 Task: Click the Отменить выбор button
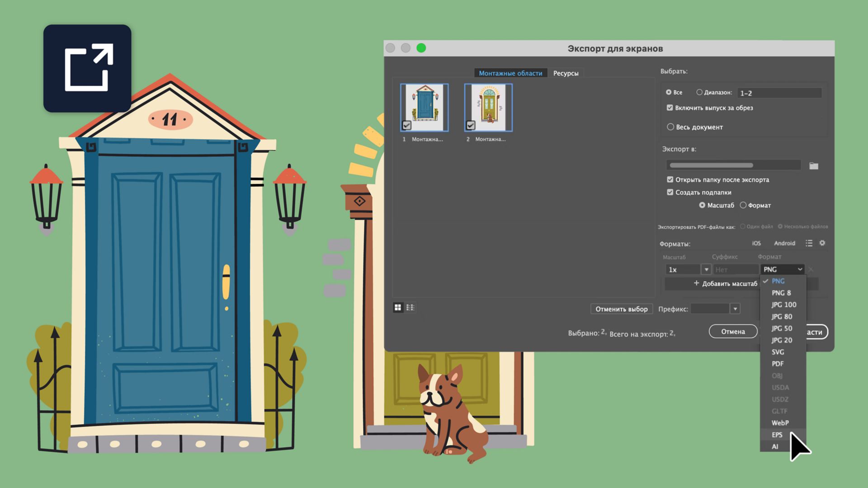click(x=621, y=309)
